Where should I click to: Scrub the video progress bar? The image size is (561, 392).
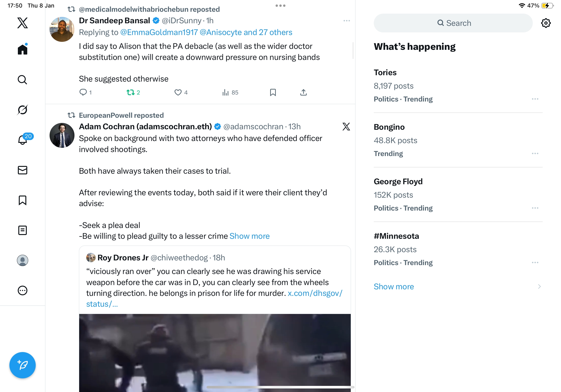click(x=280, y=387)
